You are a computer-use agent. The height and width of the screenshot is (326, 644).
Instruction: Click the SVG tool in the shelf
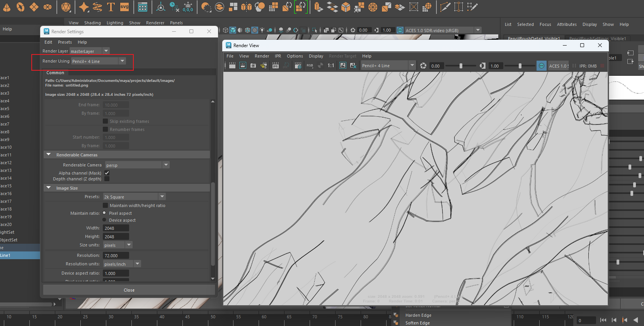click(124, 7)
